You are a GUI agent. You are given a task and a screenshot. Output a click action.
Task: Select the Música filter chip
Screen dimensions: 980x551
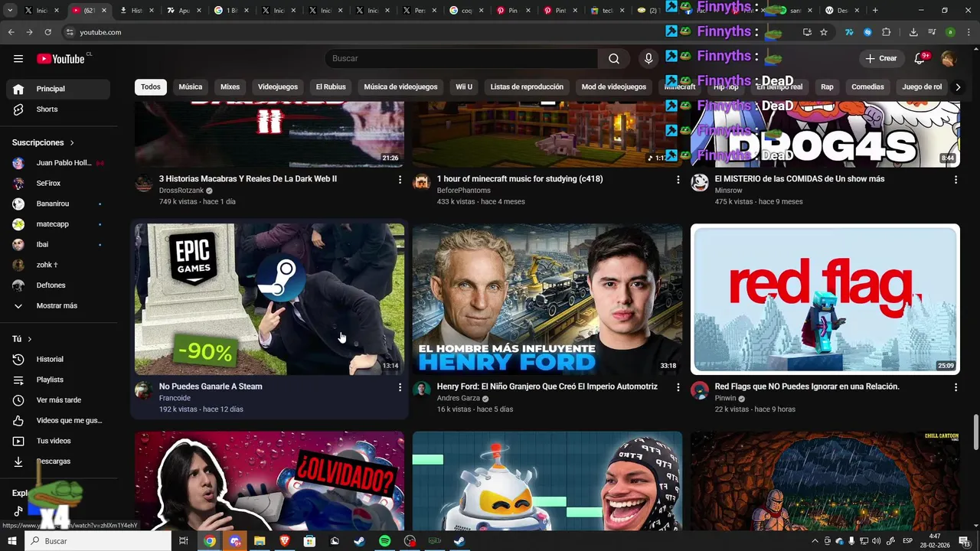[x=191, y=87]
